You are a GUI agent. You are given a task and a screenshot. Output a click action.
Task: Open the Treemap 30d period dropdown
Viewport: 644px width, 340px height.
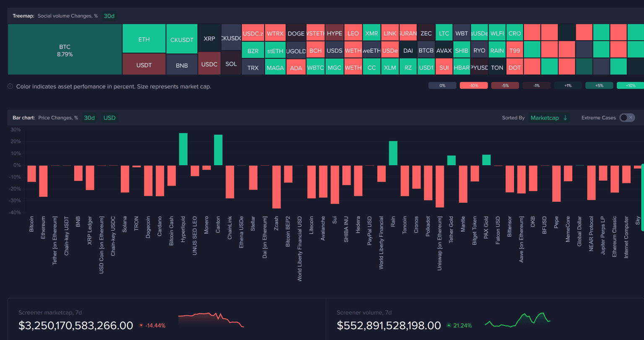point(109,16)
